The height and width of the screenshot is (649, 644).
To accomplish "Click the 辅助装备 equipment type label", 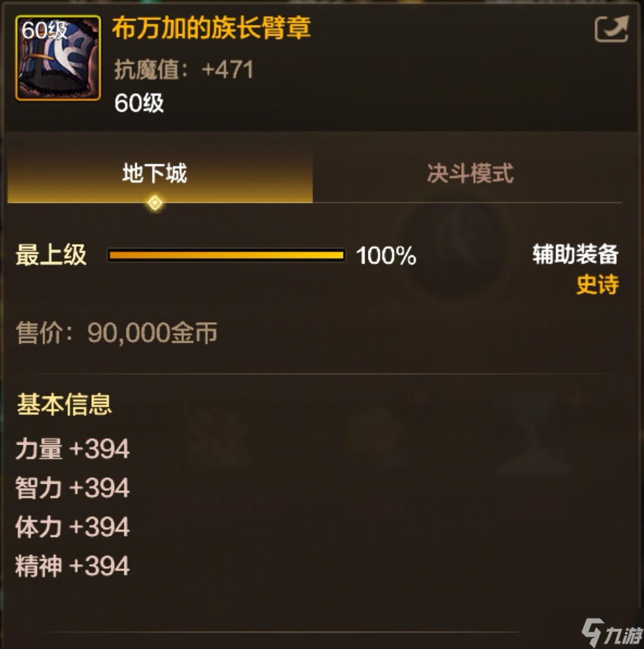I will [x=575, y=254].
